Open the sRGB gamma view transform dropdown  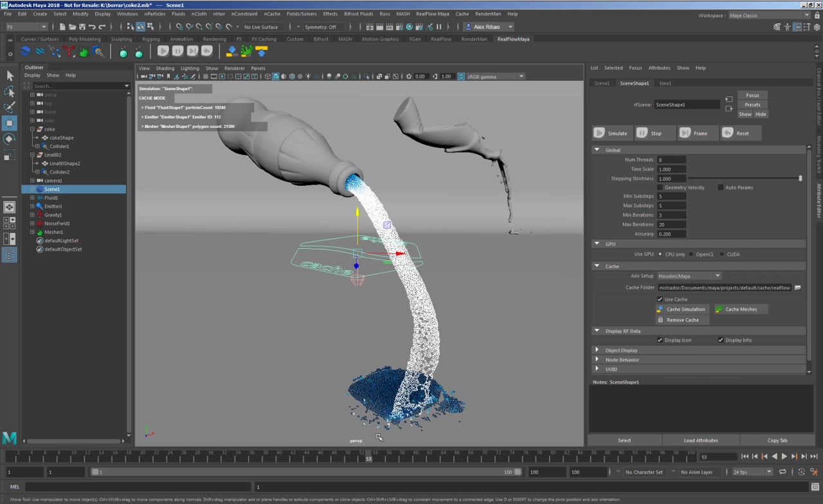pos(495,76)
